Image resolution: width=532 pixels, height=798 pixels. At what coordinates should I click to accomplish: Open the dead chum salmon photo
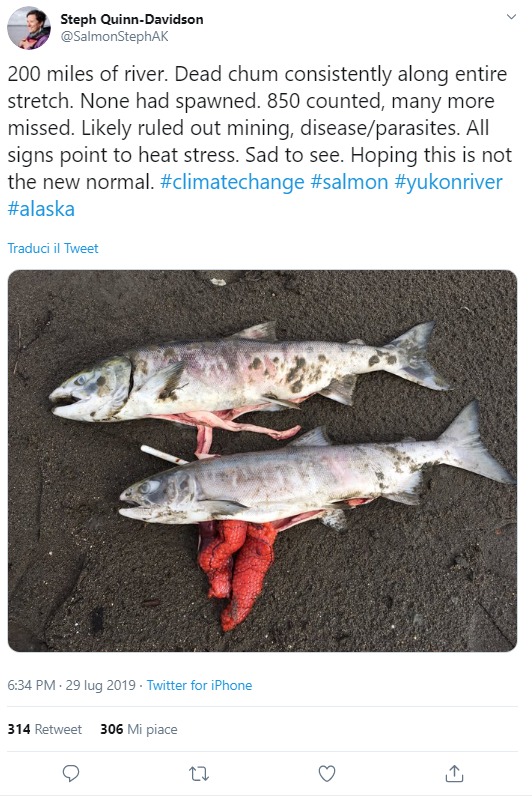[x=262, y=461]
